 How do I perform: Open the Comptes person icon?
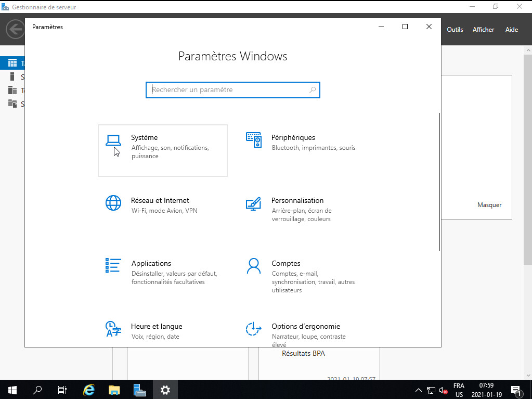point(253,266)
